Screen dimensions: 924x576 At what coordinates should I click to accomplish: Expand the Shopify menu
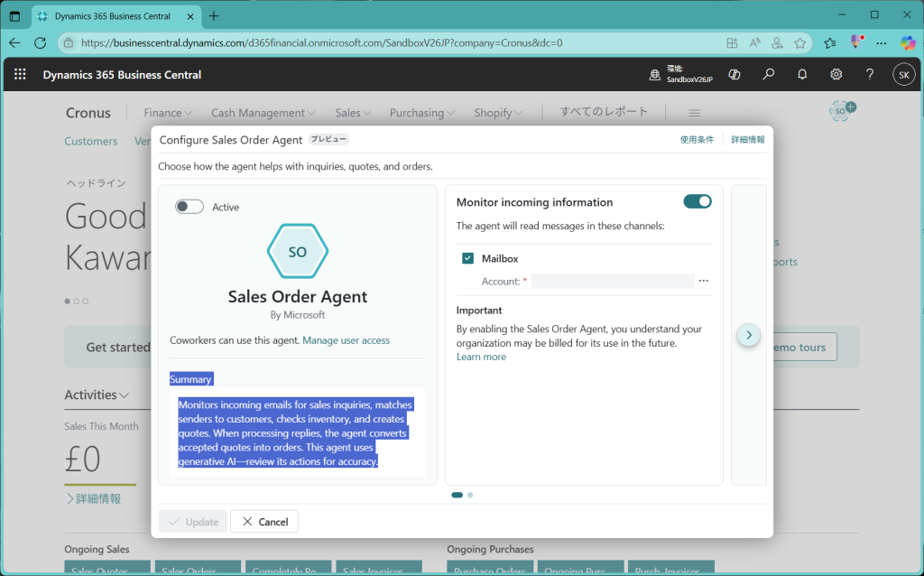tap(498, 113)
